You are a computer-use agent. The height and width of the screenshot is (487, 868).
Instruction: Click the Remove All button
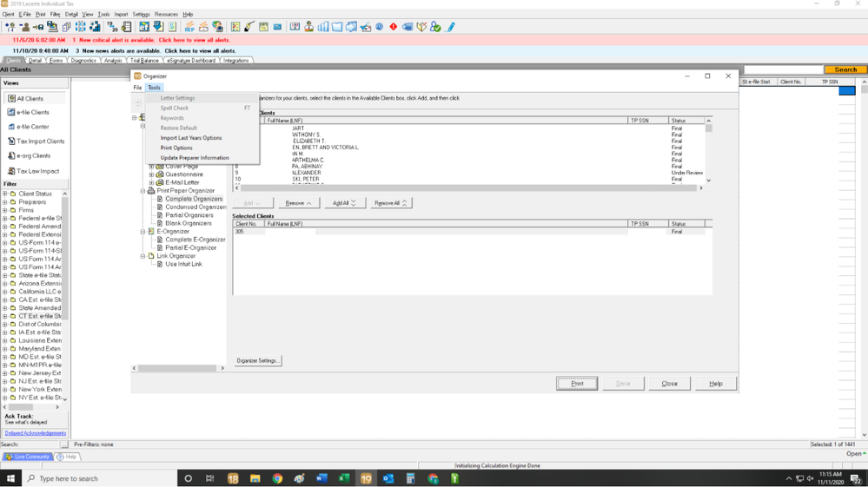click(390, 203)
